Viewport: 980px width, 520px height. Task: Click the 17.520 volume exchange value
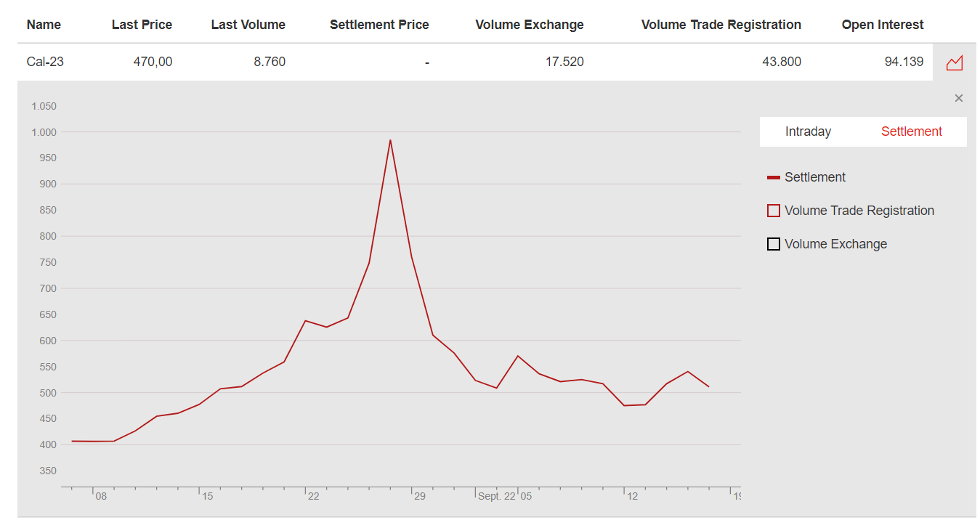tap(564, 62)
